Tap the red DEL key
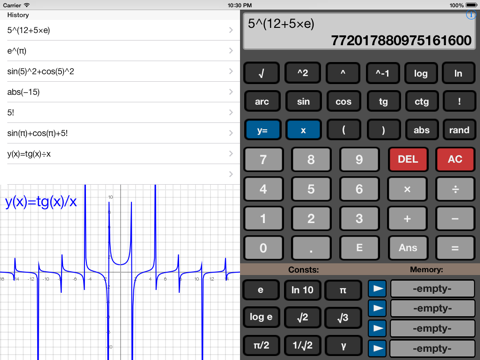Image resolution: width=480 pixels, height=360 pixels. [x=408, y=159]
